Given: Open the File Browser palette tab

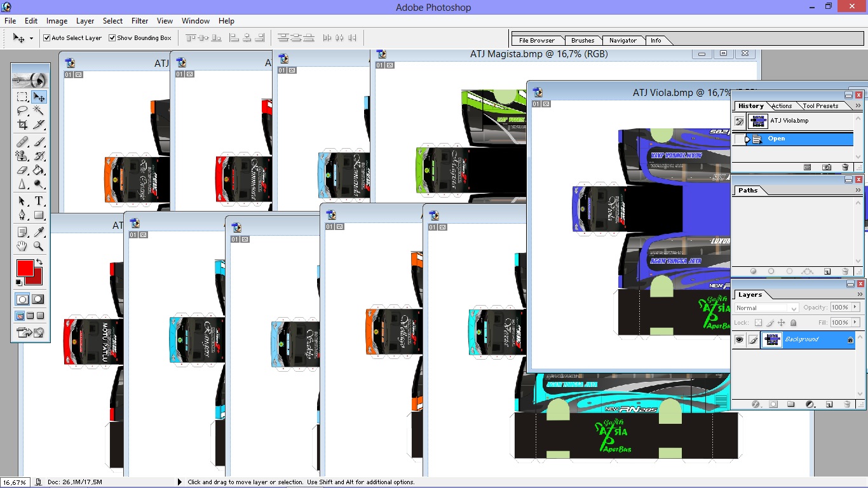Looking at the screenshot, I should (537, 40).
